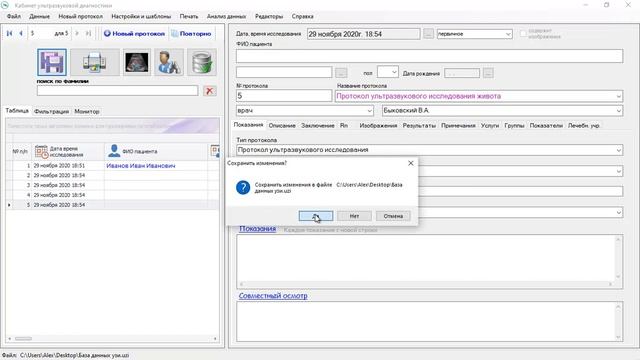640x360 pixels.
Task: Click the № протокола field
Action: (x=284, y=96)
